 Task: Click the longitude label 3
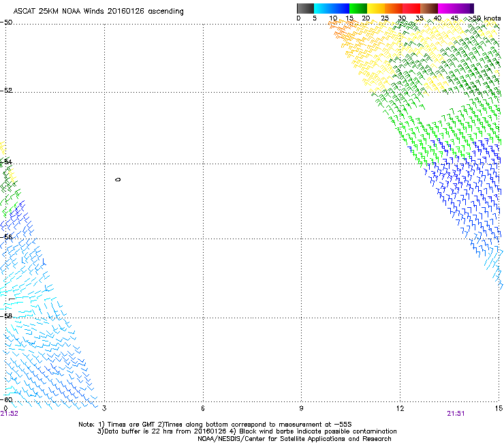104,408
